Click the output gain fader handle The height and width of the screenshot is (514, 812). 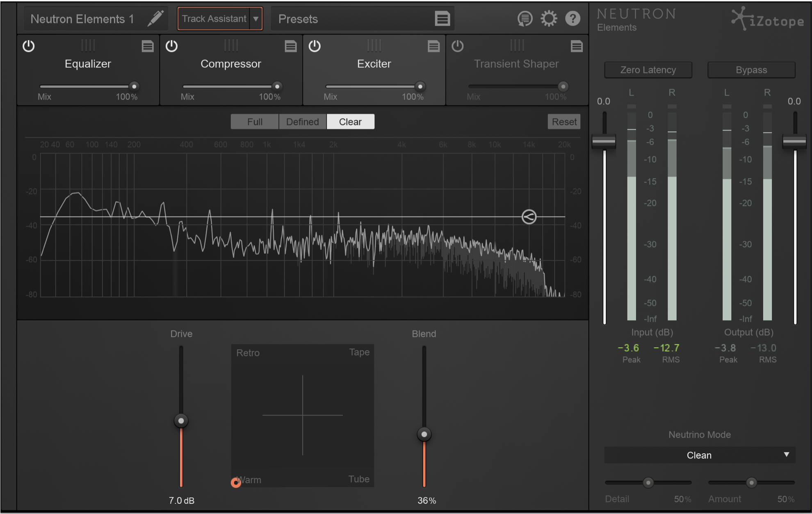[794, 141]
